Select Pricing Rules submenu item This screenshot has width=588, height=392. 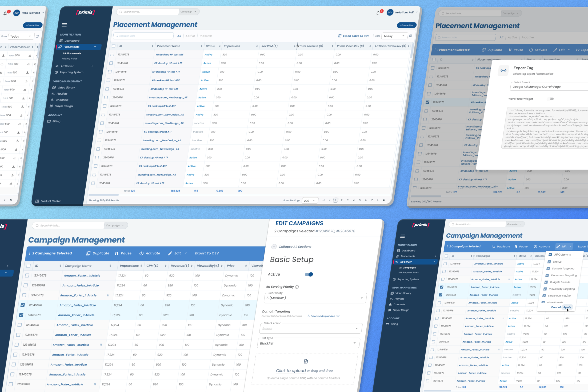click(x=70, y=59)
